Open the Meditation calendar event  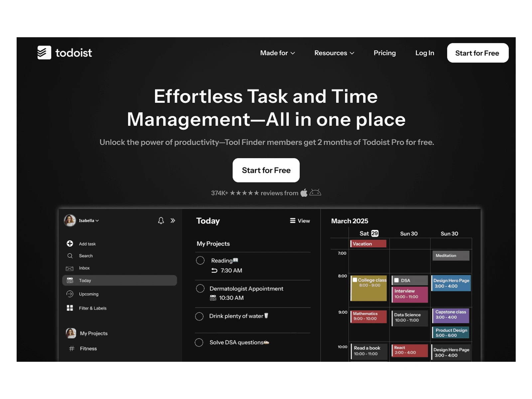coord(451,256)
